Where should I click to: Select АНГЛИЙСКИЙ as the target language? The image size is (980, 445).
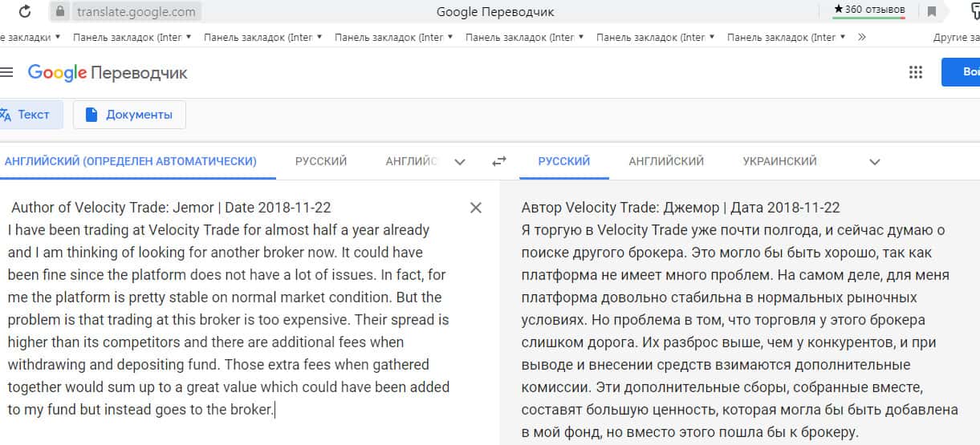coord(666,161)
